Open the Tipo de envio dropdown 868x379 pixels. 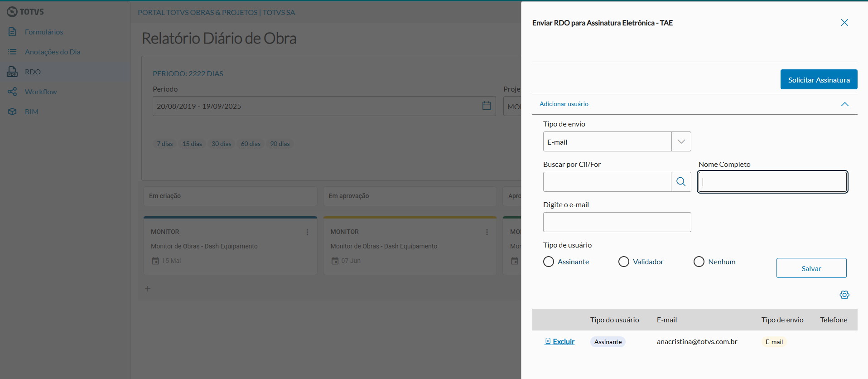(x=681, y=141)
